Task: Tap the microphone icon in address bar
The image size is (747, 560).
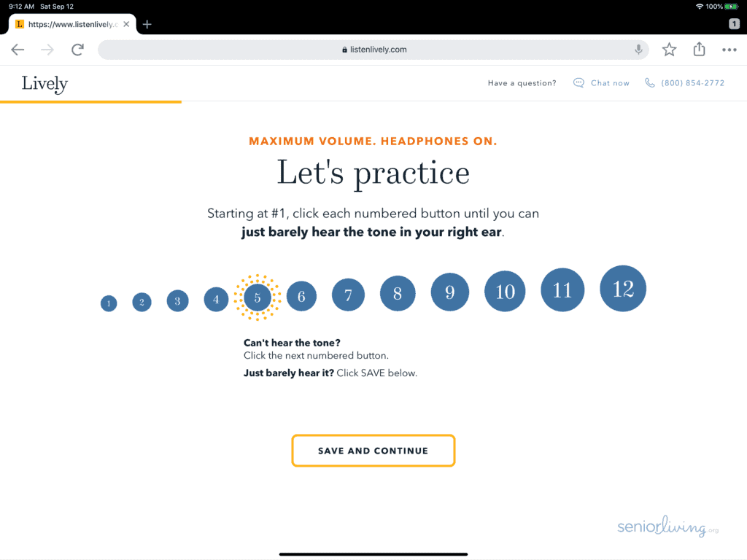Action: 638,50
